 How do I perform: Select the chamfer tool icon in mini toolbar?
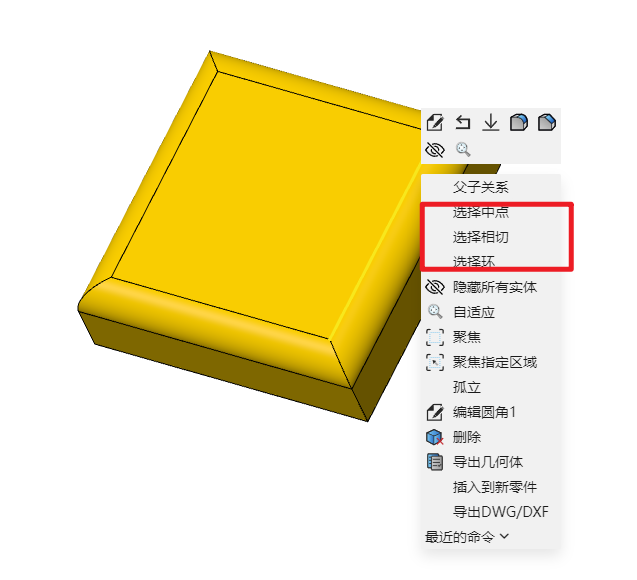547,122
